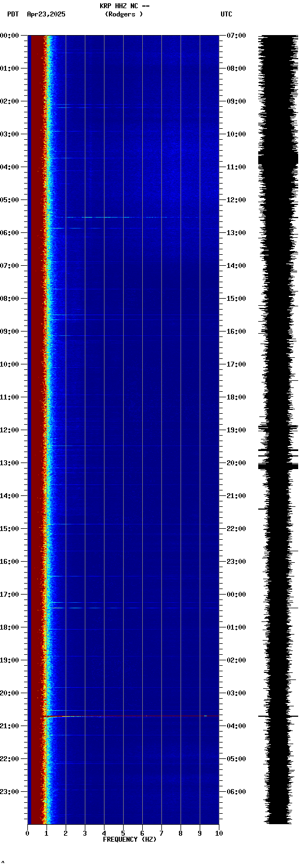The height and width of the screenshot is (868, 302).
Task: Click the 02:00 PDT time label
Action: pos(9,101)
